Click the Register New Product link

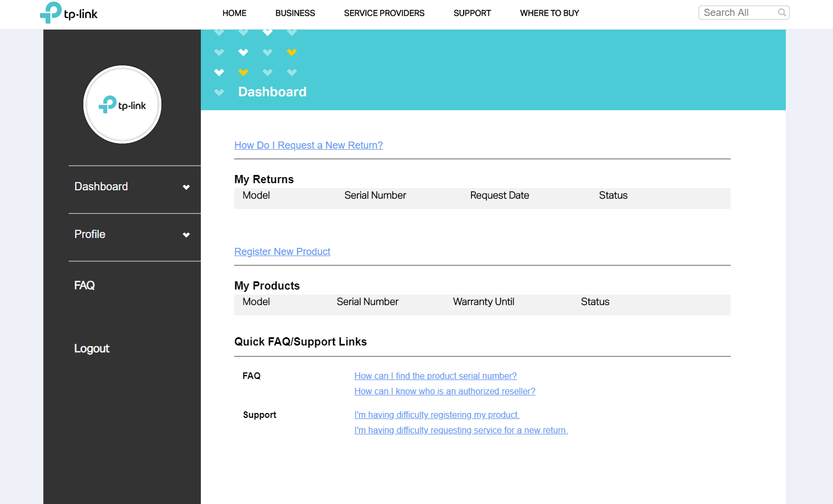[x=282, y=252]
